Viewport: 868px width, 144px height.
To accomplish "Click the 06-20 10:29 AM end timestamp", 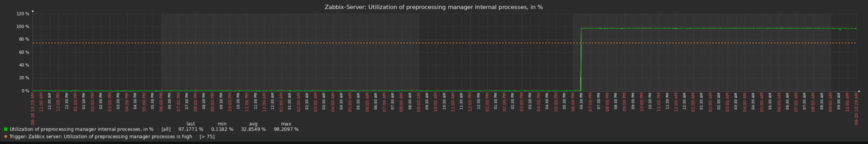I will click(x=856, y=110).
